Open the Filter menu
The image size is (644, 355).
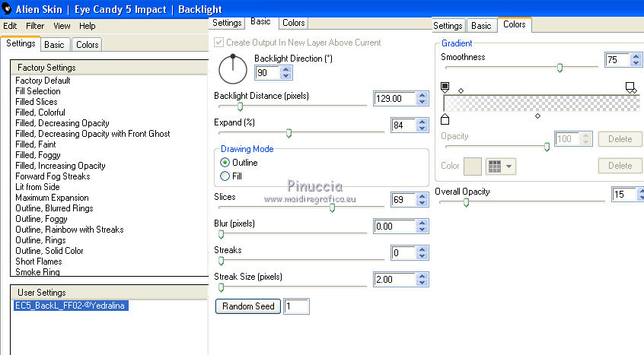pyautogui.click(x=35, y=26)
